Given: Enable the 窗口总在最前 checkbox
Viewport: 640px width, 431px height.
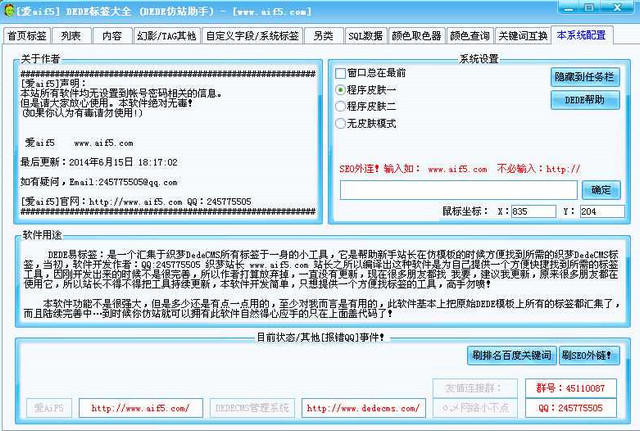Looking at the screenshot, I should [370, 73].
